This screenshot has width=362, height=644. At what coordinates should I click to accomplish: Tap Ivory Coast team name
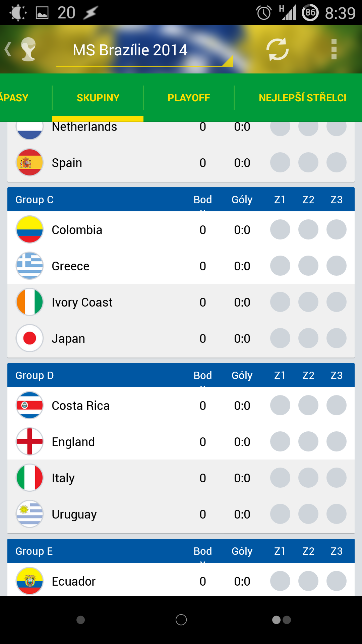coord(82,303)
